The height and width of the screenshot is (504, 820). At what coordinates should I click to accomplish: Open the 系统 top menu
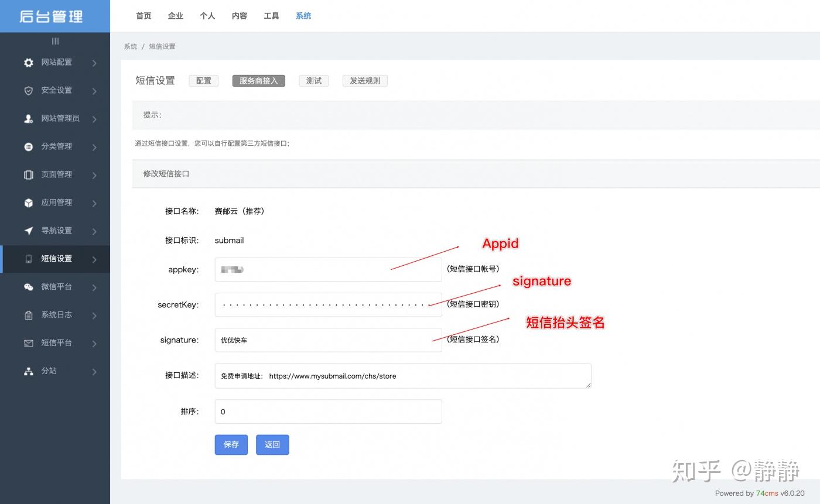303,16
